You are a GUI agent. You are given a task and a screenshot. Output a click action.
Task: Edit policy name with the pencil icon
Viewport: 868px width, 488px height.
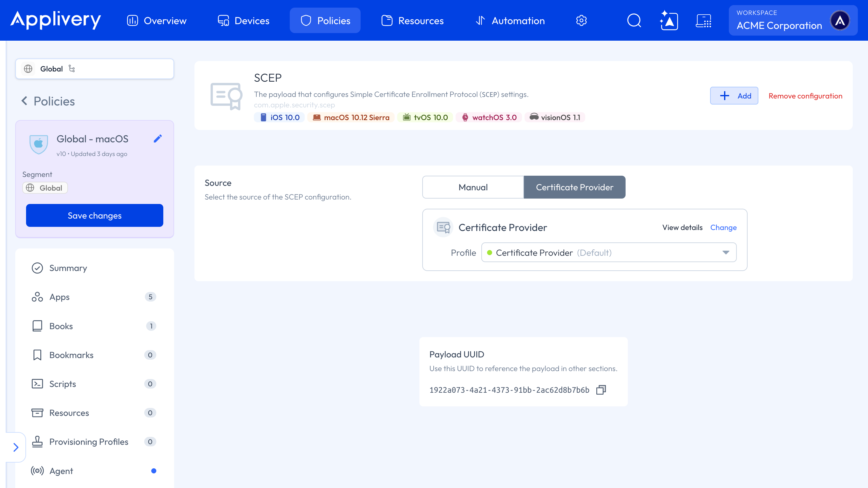click(158, 139)
